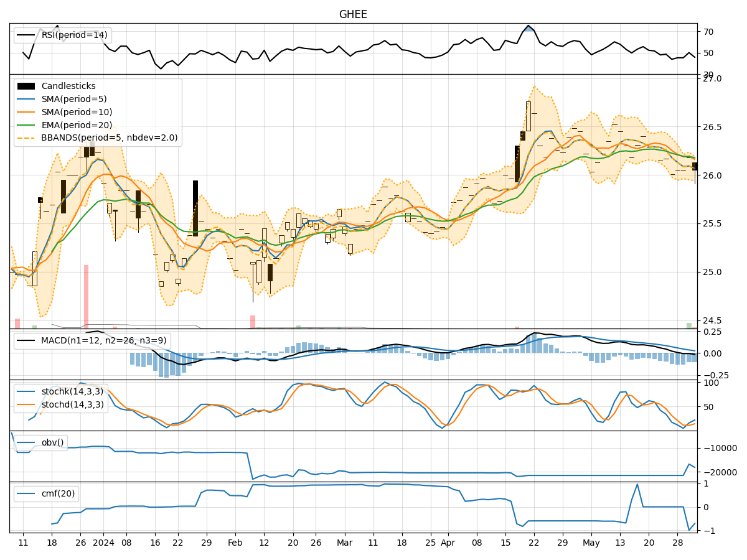Toggle the cmf(20) legend entry
Viewport: 747px width, 560px height.
coord(57,495)
